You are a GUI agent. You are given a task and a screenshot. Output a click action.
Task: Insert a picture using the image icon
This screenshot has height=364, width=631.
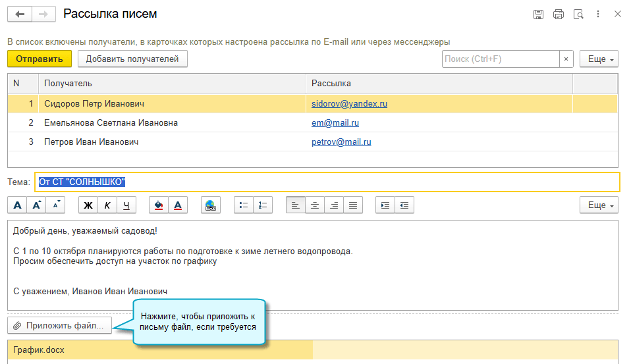pos(211,205)
